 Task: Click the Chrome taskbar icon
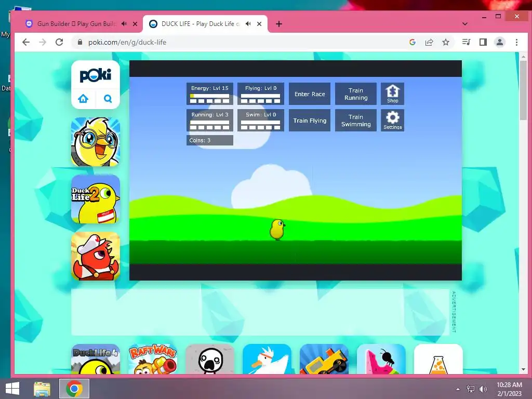pyautogui.click(x=74, y=389)
